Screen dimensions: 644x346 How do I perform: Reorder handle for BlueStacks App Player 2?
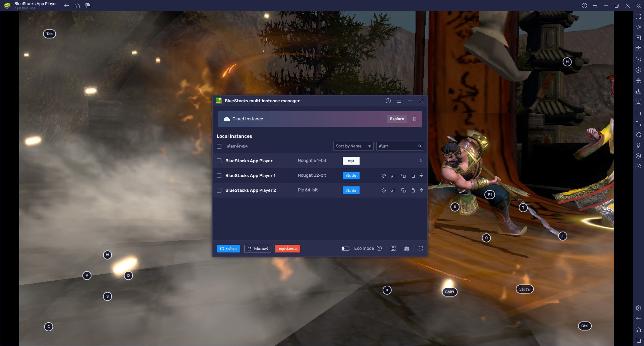point(421,190)
